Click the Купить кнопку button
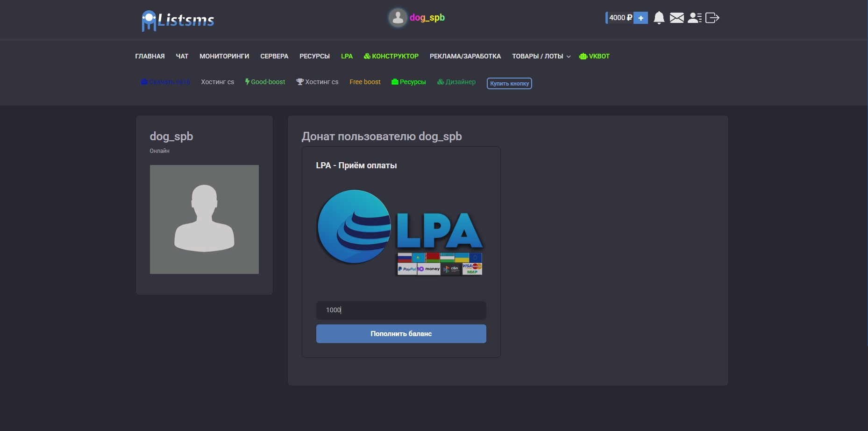The width and height of the screenshot is (868, 431). tap(509, 84)
